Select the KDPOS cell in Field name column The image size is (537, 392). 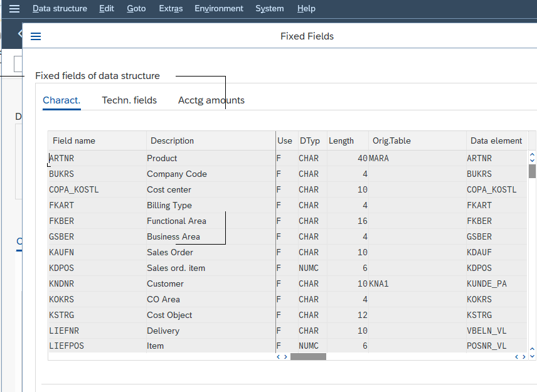[x=97, y=268]
